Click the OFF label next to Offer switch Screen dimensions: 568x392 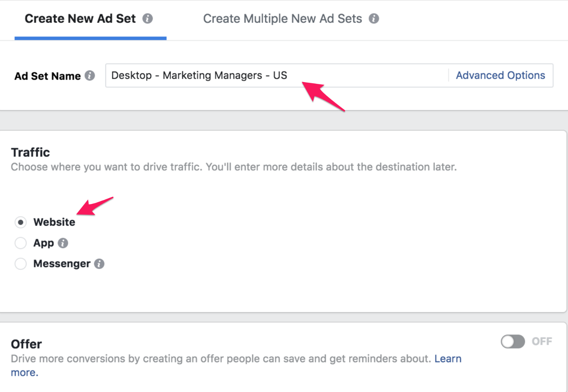[542, 342]
